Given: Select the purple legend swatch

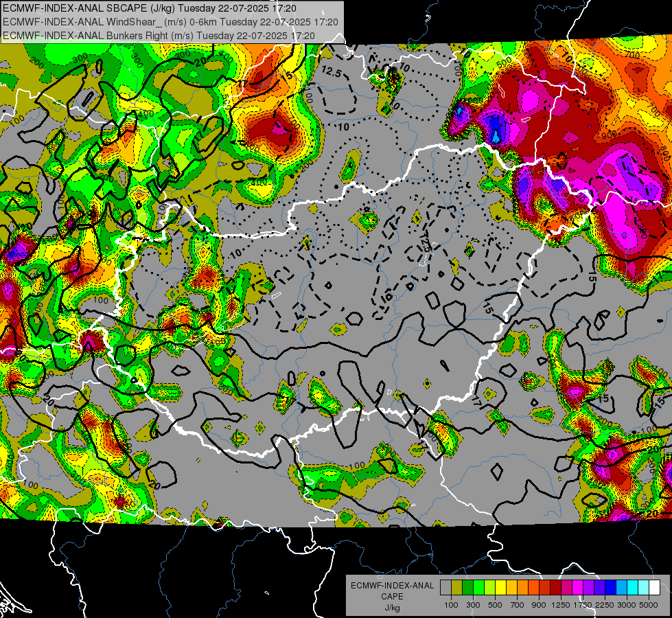Looking at the screenshot, I should coord(588,588).
